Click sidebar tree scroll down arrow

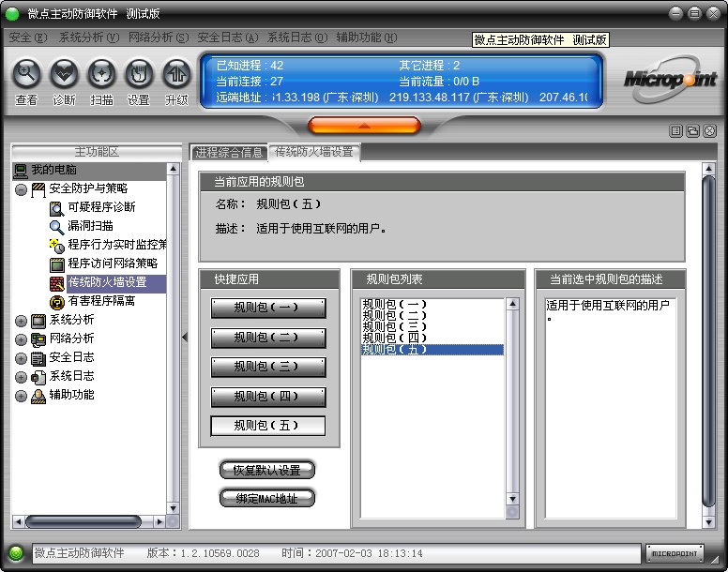pos(173,508)
